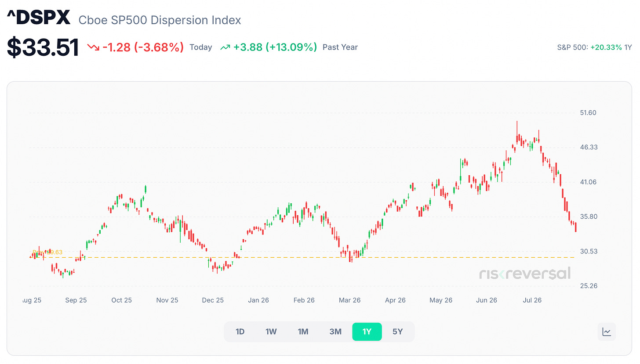
Task: Click the $33.51 current price
Action: 43,47
